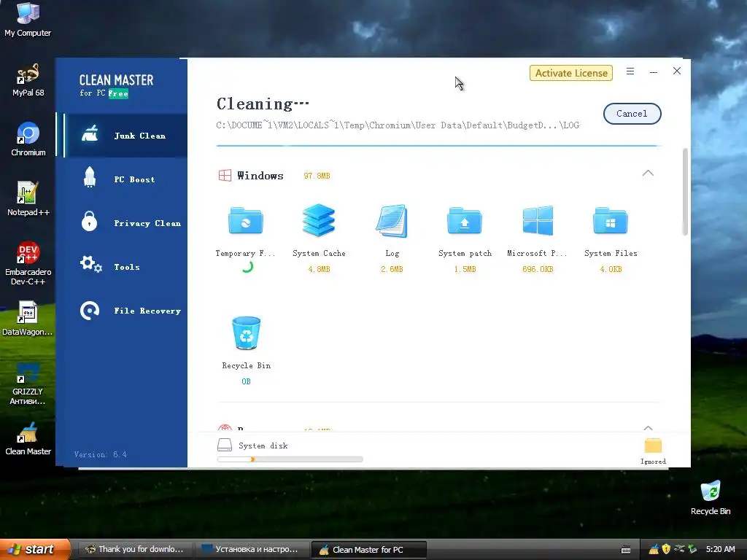Click the System Files 4.0KB value
The height and width of the screenshot is (560, 747).
(611, 269)
